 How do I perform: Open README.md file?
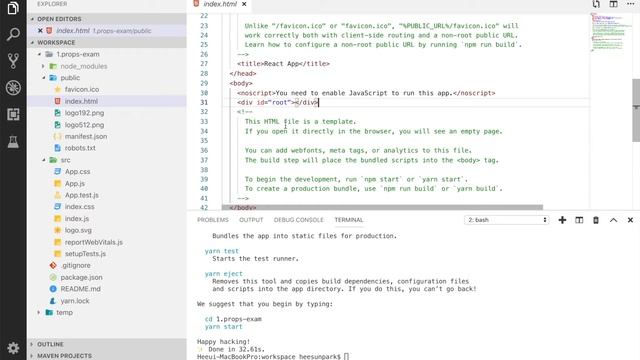tap(80, 289)
